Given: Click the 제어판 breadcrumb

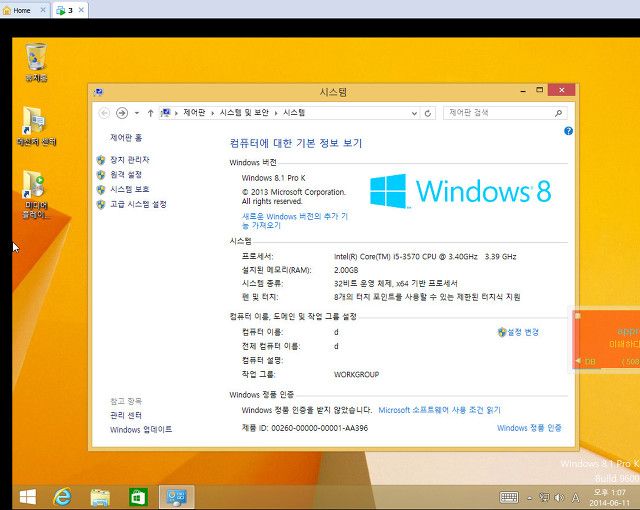Looking at the screenshot, I should (194, 113).
